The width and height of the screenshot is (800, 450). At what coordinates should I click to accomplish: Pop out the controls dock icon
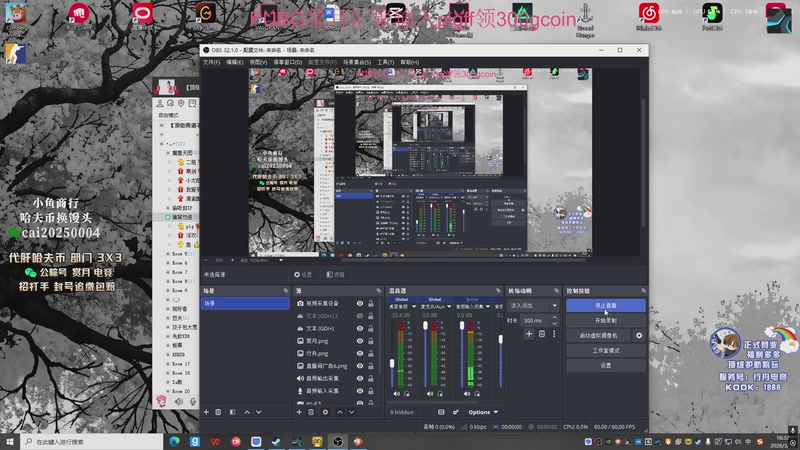tap(643, 290)
